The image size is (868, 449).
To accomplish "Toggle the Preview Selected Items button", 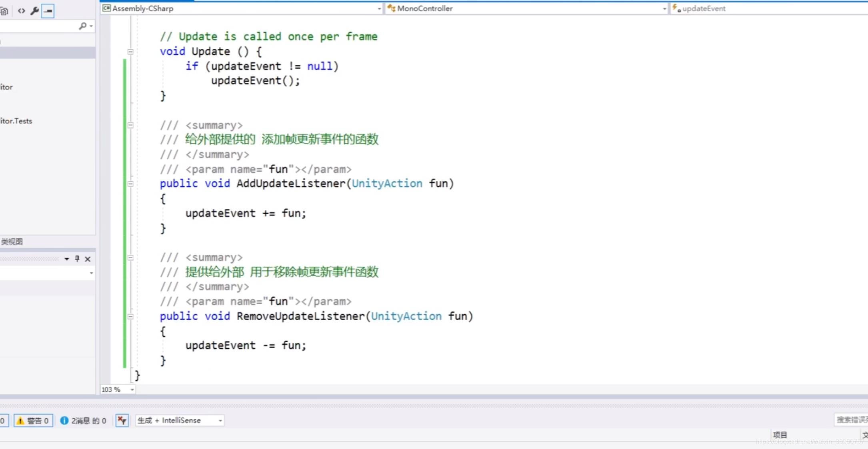I will tap(48, 11).
